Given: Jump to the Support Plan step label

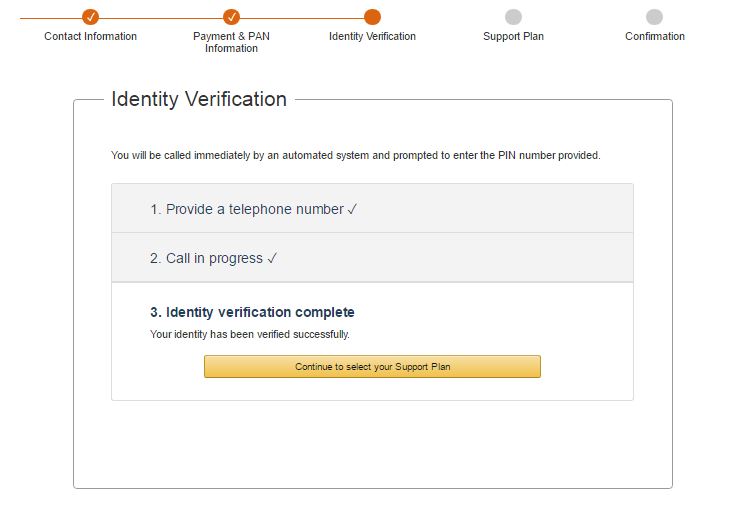Looking at the screenshot, I should (513, 36).
